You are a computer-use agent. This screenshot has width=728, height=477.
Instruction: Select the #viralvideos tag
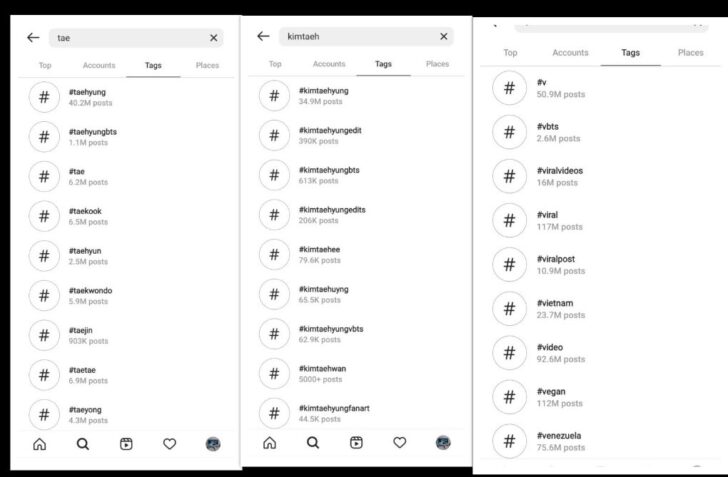click(600, 176)
